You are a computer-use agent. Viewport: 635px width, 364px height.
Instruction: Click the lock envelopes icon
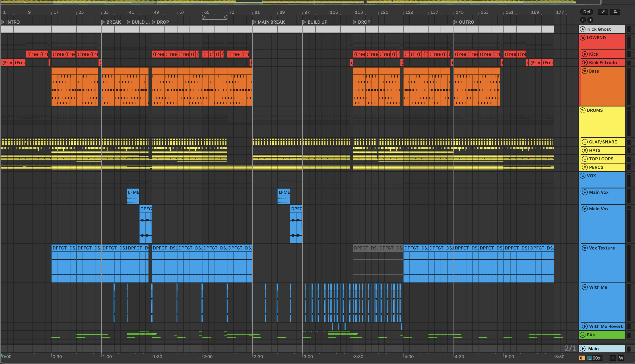pyautogui.click(x=615, y=12)
